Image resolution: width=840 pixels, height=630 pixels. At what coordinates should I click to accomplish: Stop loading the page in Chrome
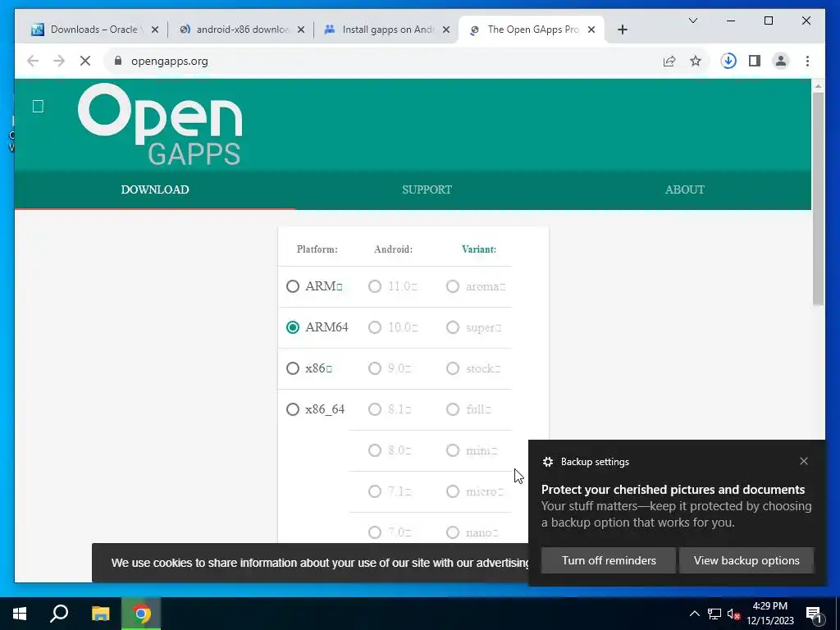pos(85,61)
